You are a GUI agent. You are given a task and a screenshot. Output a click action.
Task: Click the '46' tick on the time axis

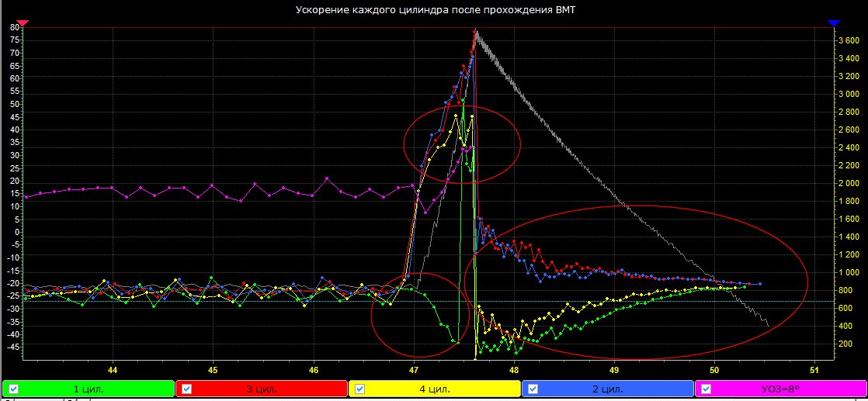(314, 369)
